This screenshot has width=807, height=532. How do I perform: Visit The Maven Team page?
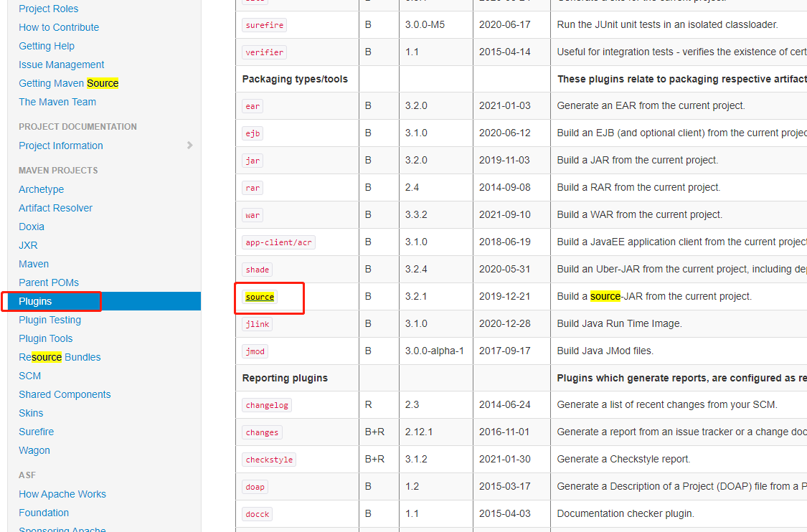57,102
